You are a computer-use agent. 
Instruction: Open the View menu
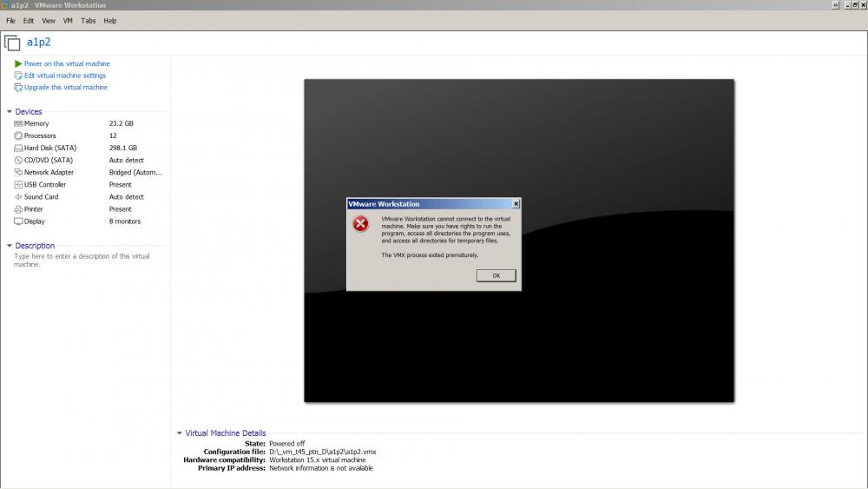pyautogui.click(x=48, y=21)
